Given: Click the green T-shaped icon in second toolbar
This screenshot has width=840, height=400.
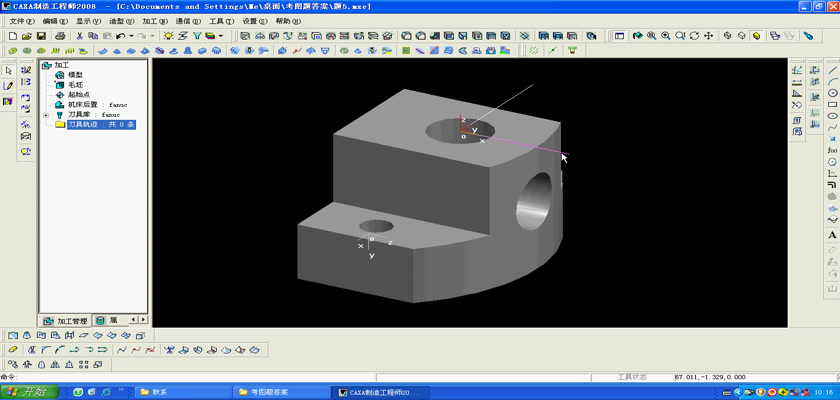Looking at the screenshot, I should point(572,50).
